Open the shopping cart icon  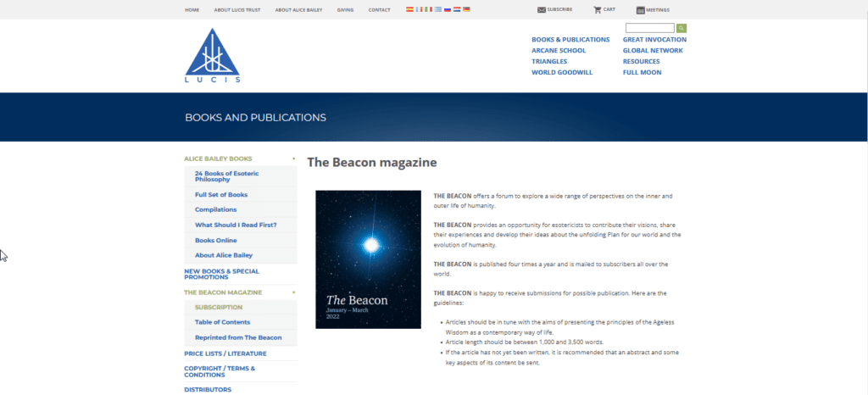click(x=598, y=10)
